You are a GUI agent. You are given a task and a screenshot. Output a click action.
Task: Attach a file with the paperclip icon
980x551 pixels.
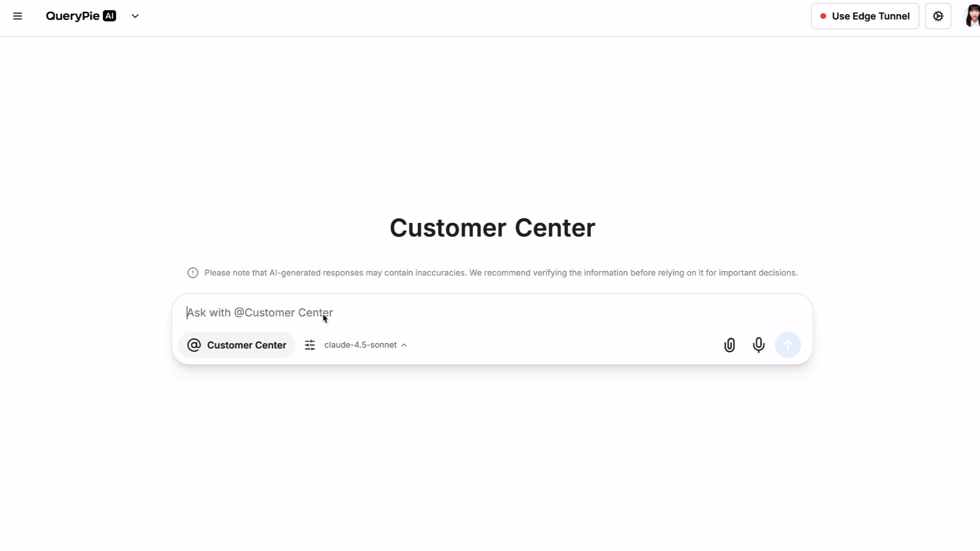729,345
